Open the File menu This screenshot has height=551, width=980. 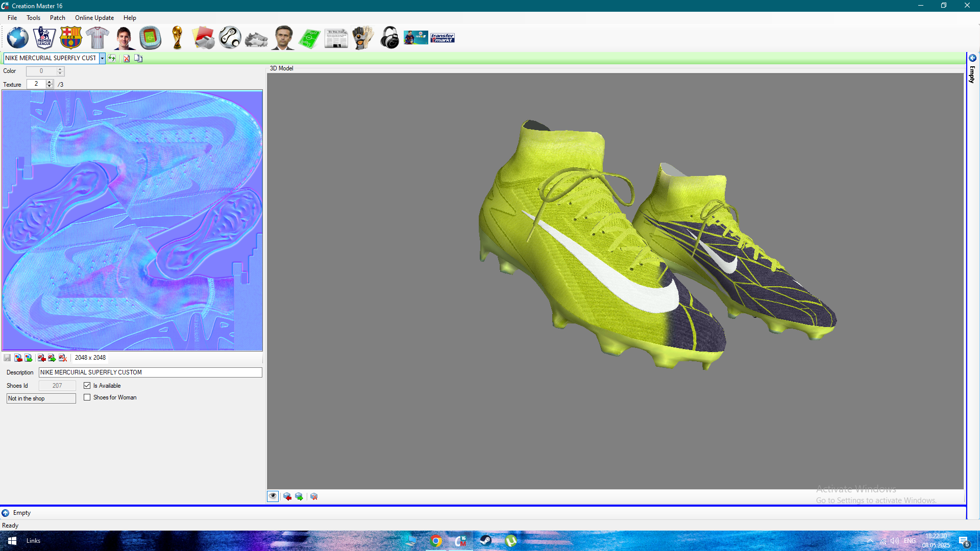pos(12,17)
